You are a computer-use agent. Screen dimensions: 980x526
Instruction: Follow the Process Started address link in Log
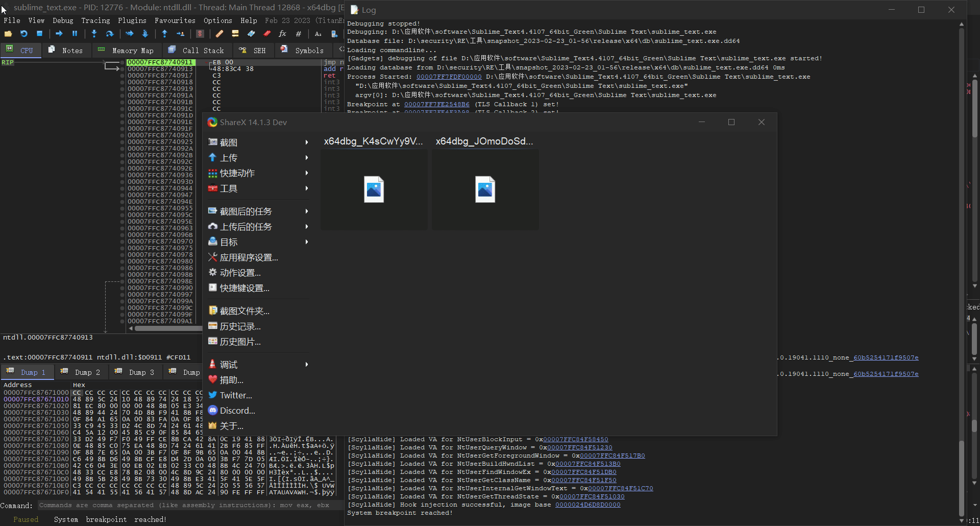[449, 77]
